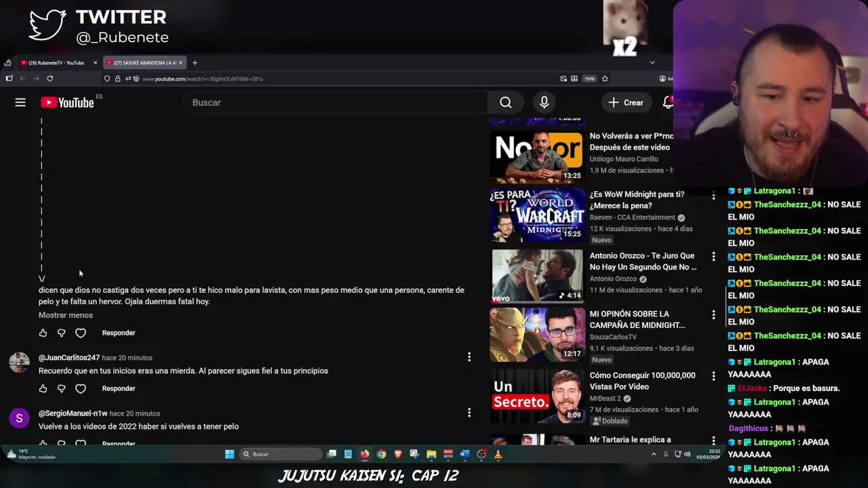The width and height of the screenshot is (868, 488).
Task: Dislike the 'dicen que dios' comment
Action: [x=62, y=333]
